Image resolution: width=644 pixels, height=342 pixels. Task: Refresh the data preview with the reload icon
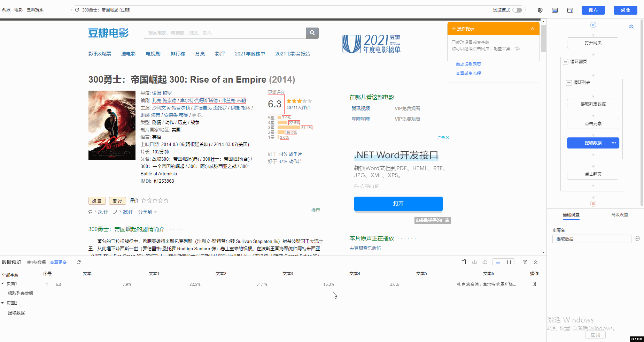(79, 262)
